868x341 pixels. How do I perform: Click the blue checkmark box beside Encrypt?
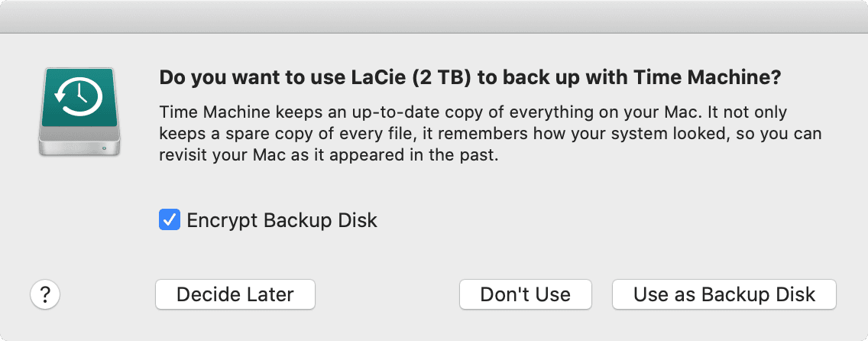point(170,219)
